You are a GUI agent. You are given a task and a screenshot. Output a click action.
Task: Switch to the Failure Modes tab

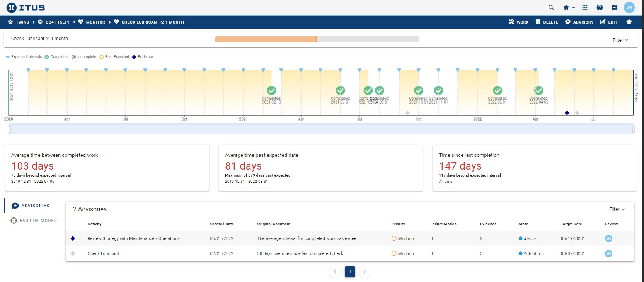click(34, 221)
